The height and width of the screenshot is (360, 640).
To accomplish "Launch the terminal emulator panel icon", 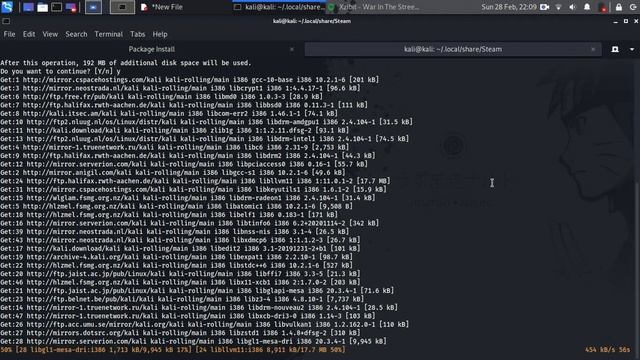I will tap(57, 7).
